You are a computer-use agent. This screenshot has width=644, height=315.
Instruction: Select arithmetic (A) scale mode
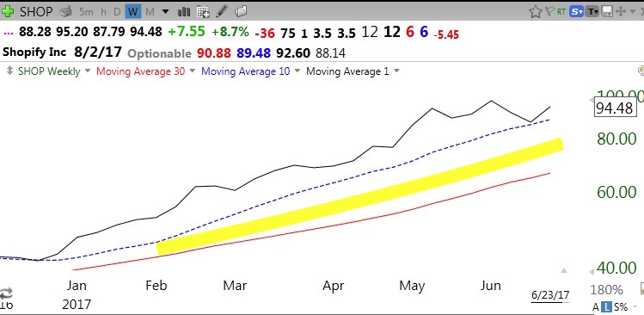pos(596,306)
